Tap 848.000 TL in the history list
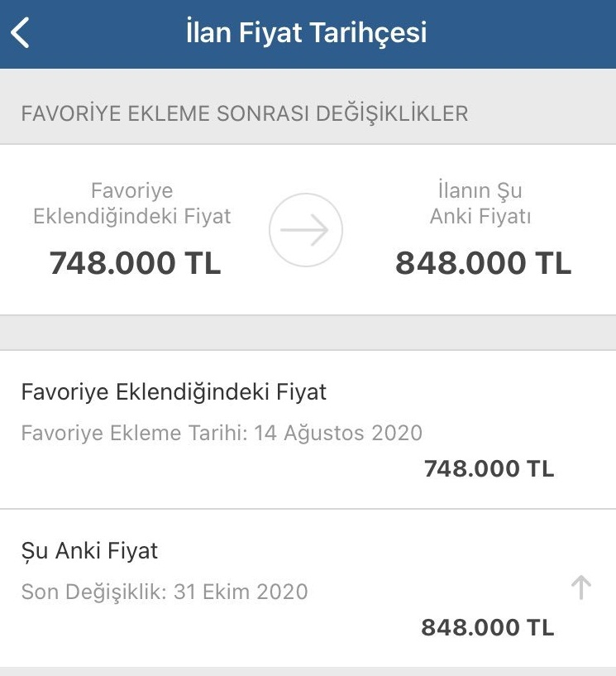The width and height of the screenshot is (616, 676). coord(488,627)
